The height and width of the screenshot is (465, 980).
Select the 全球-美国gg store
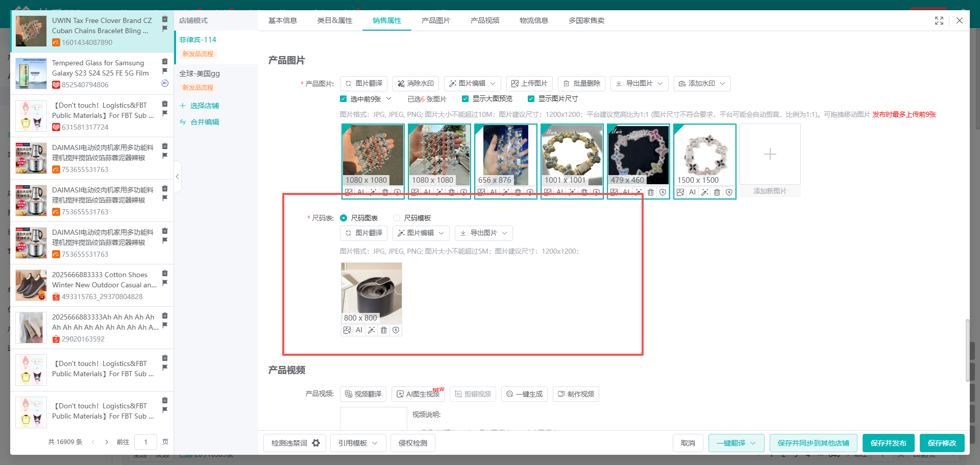tap(200, 74)
